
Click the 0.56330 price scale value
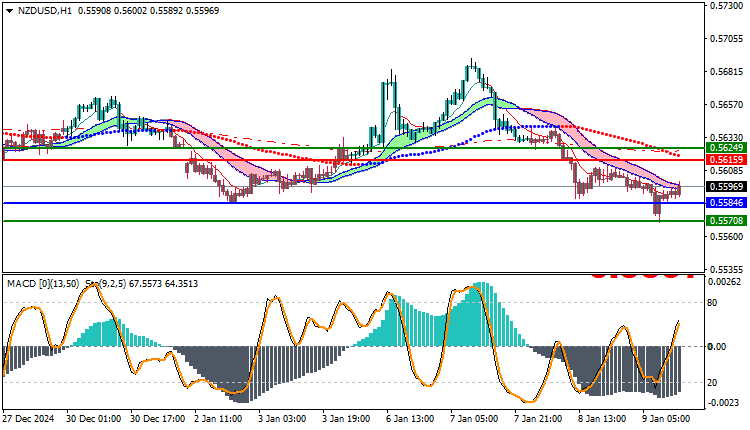(x=727, y=138)
